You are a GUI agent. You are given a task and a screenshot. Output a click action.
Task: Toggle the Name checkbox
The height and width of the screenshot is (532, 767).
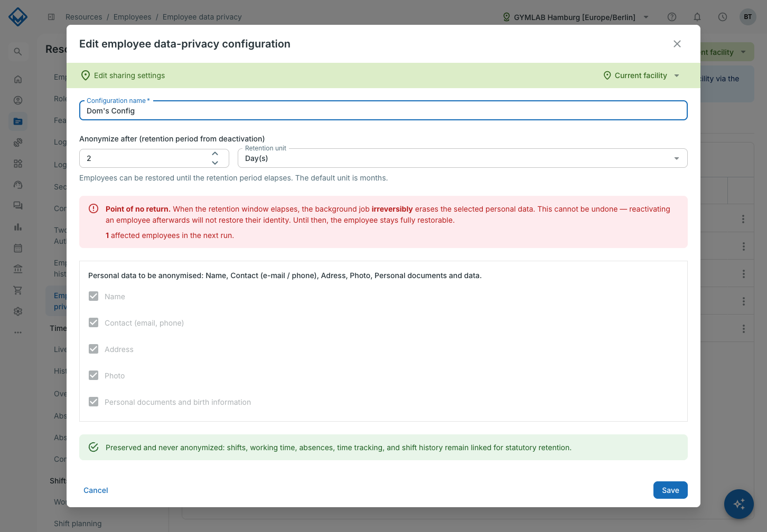coord(93,296)
